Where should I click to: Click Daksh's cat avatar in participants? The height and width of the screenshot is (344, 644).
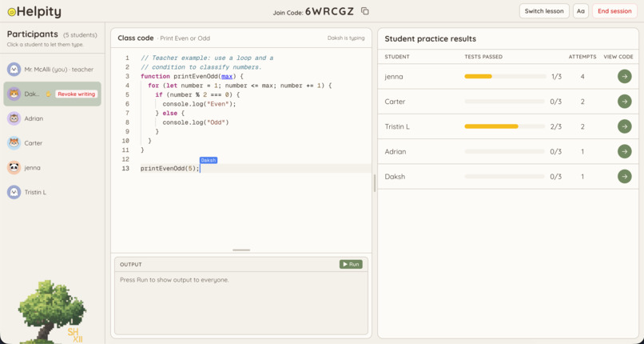coord(14,94)
